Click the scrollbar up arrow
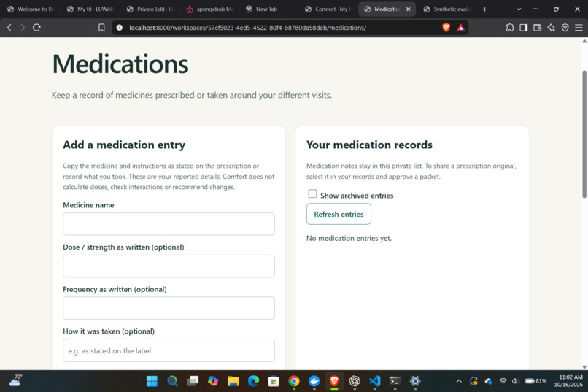Image resolution: width=588 pixels, height=392 pixels. point(584,41)
